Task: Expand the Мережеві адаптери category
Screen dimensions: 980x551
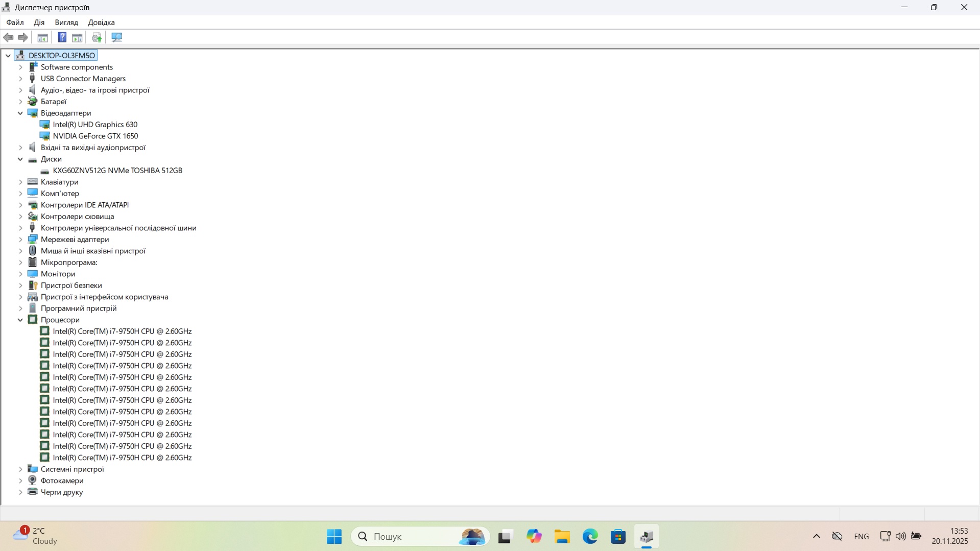Action: [x=20, y=239]
